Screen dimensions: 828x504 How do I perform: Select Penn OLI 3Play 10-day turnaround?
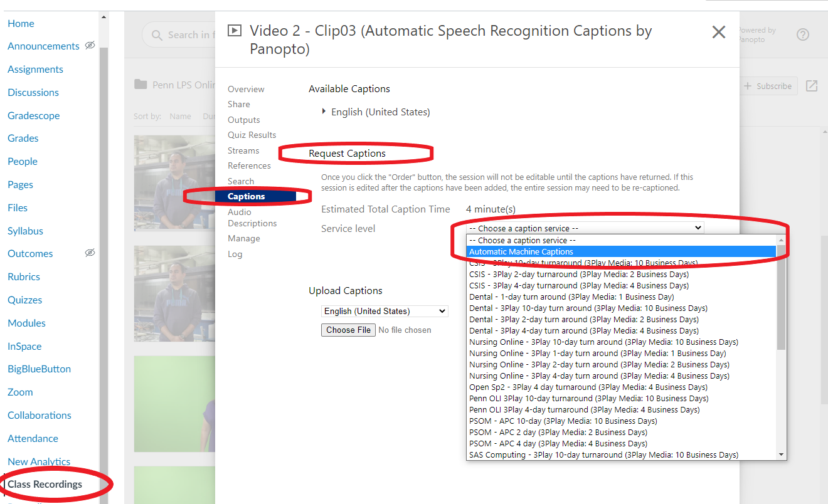[x=622, y=398]
